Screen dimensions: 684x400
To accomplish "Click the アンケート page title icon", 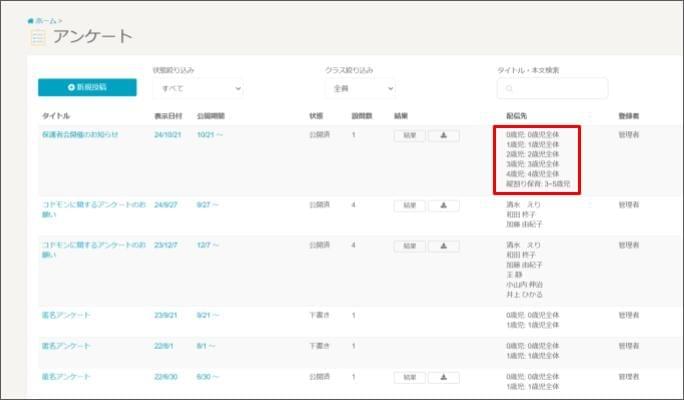I will click(38, 38).
